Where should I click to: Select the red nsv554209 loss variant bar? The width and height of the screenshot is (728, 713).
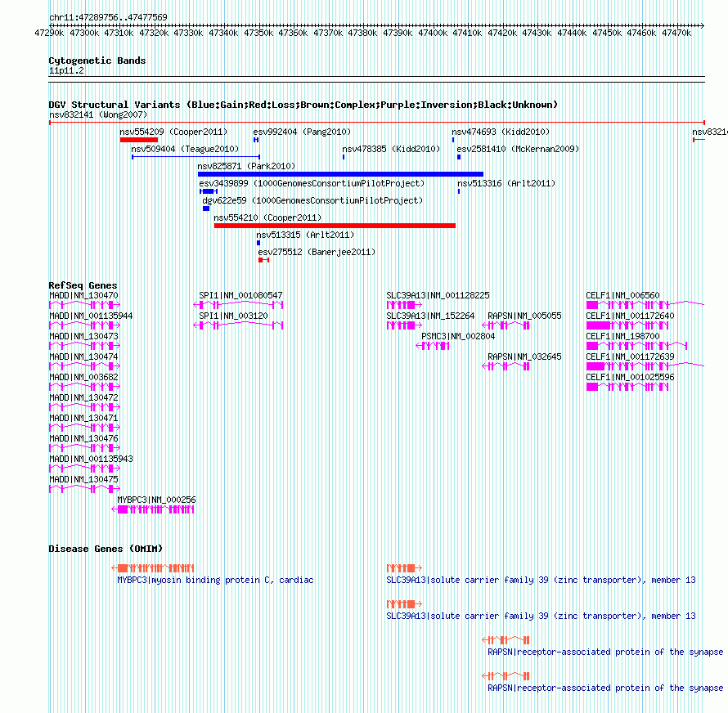point(139,140)
